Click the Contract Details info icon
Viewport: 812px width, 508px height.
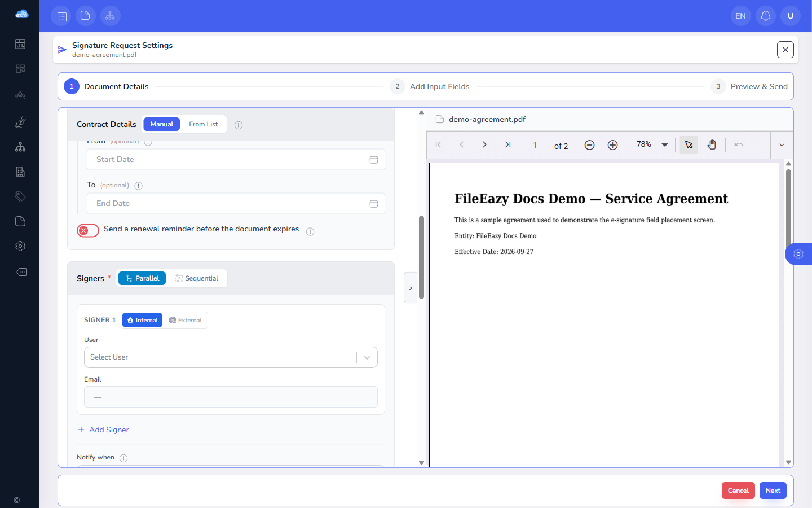click(239, 125)
